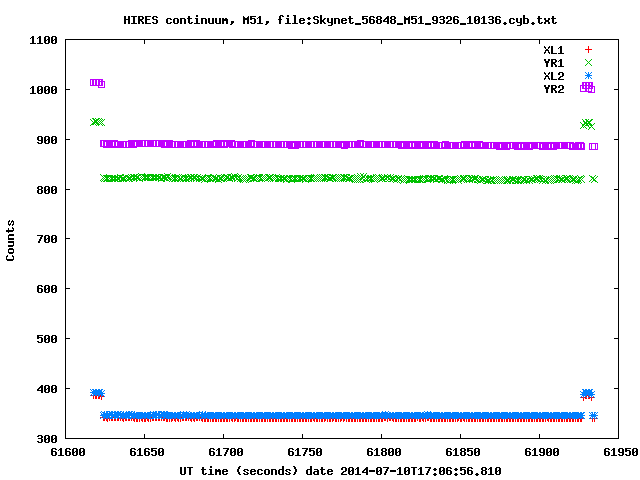640x480 pixels.
Task: Click y-axis tick value 400
Action: [x=47, y=389]
